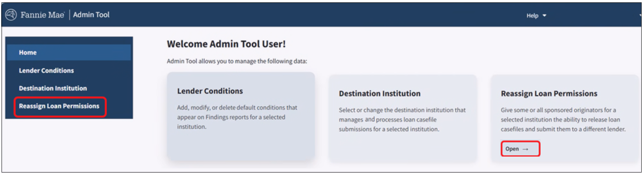Click the Lender Conditions card heading

(210, 91)
